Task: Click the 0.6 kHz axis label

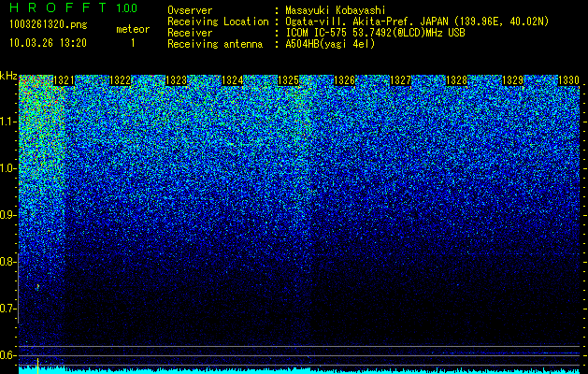Action: (7, 355)
